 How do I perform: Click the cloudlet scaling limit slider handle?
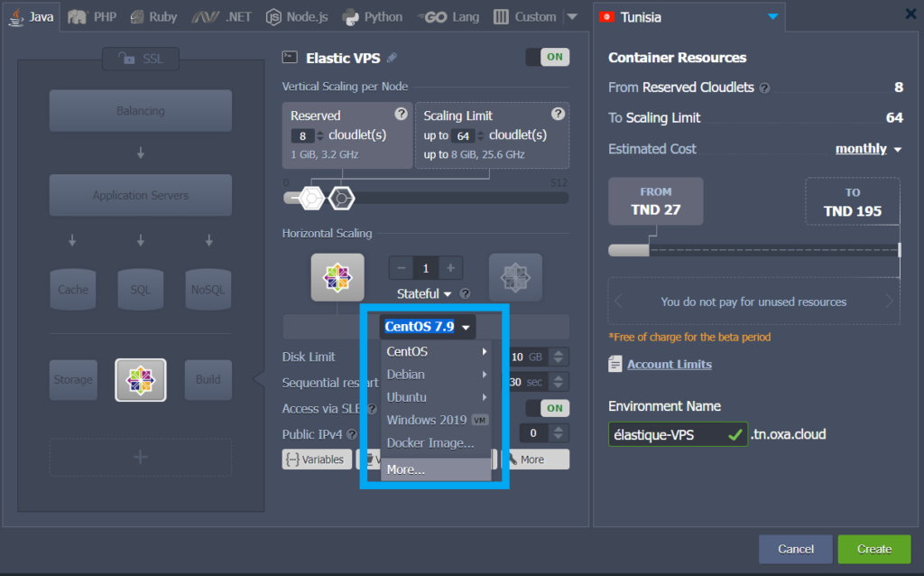tap(342, 198)
